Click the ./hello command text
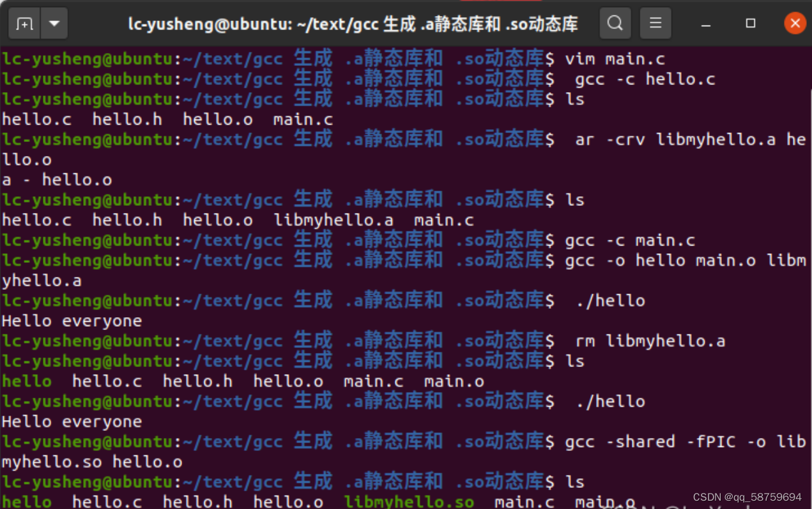This screenshot has width=812, height=509. coord(610,301)
